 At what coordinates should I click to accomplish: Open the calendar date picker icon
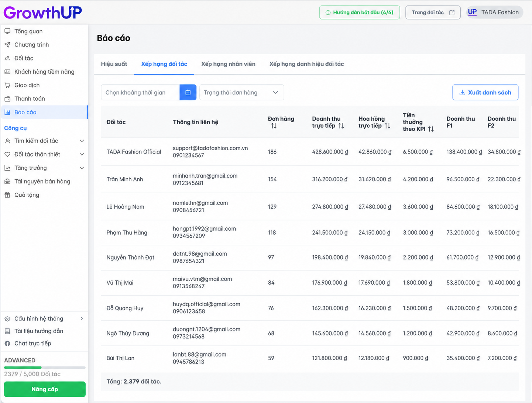click(x=188, y=92)
